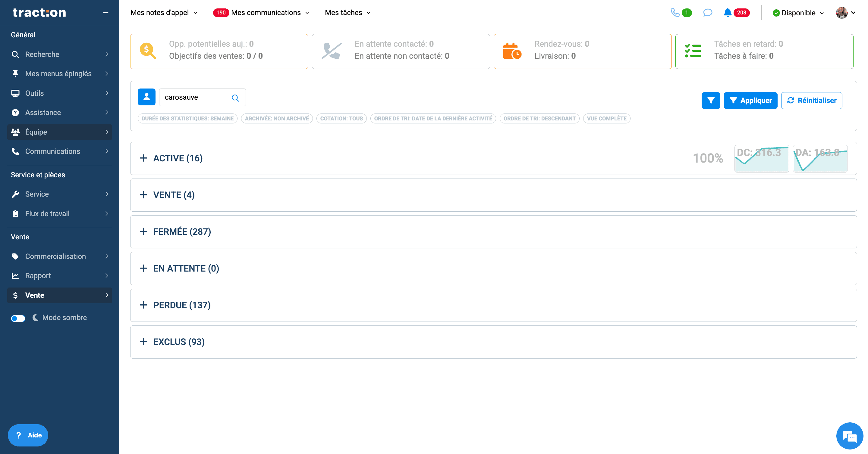Viewport: 868px width, 454px height.
Task: Open Rapport sidebar menu
Action: [60, 276]
